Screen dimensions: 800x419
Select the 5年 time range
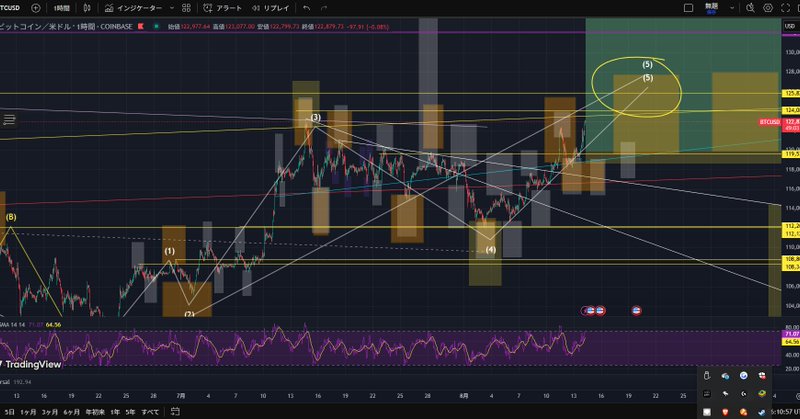(130, 412)
